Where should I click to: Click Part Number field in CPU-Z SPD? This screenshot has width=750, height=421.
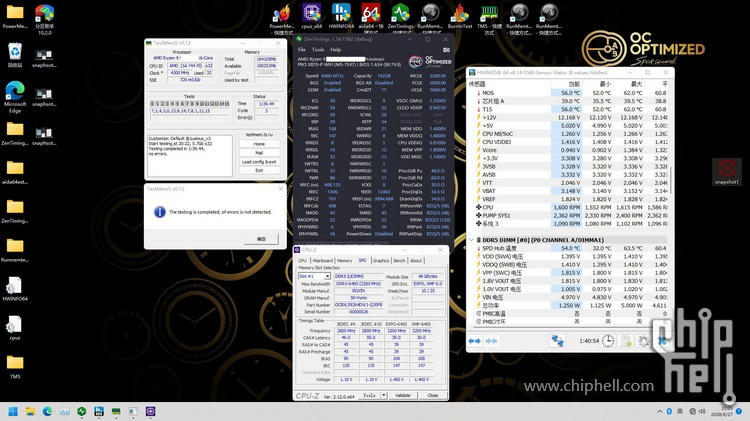358,305
